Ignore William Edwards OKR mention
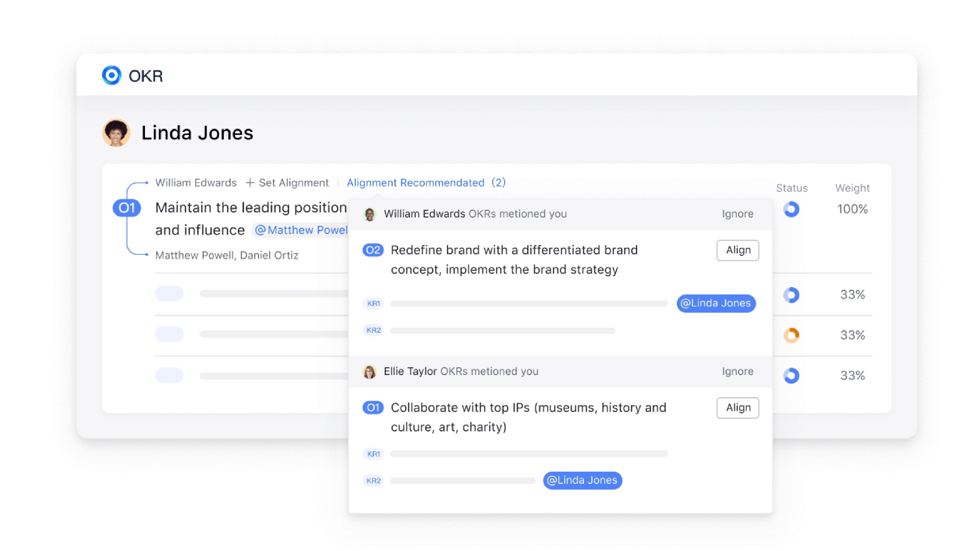980x551 pixels. 737,214
